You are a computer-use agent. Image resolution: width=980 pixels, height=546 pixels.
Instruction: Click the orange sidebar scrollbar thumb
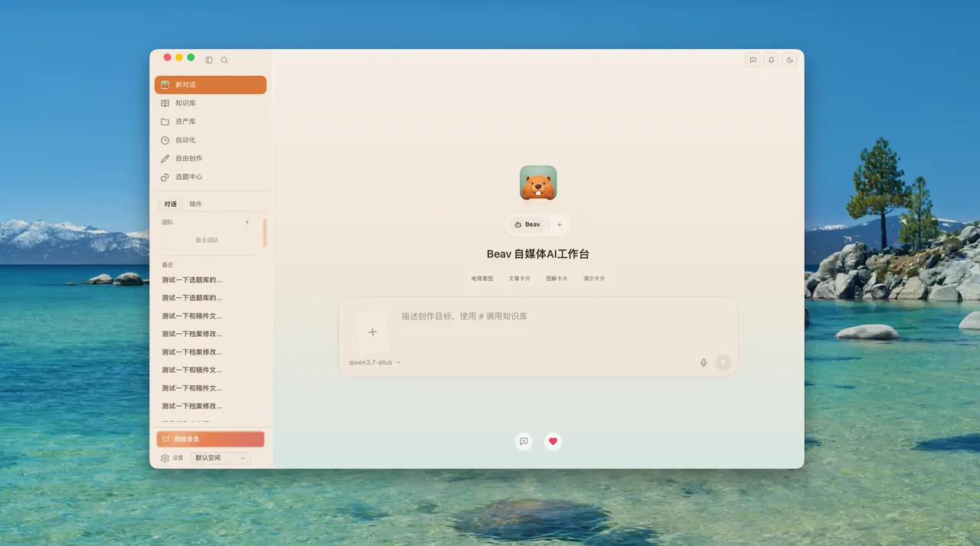pos(265,233)
